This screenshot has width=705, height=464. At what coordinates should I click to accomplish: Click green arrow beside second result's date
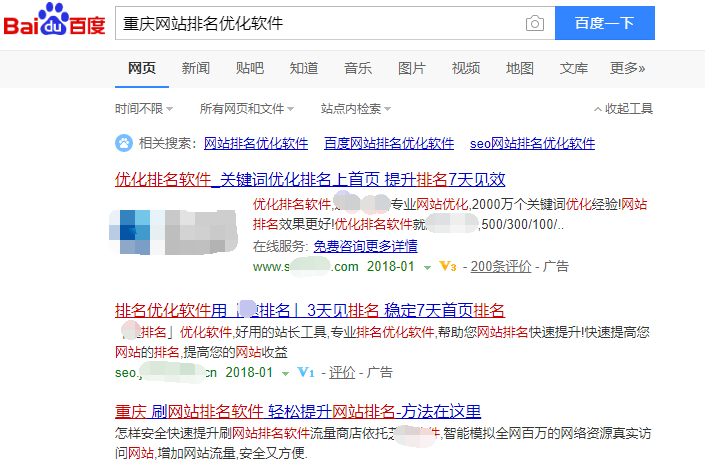pos(286,372)
